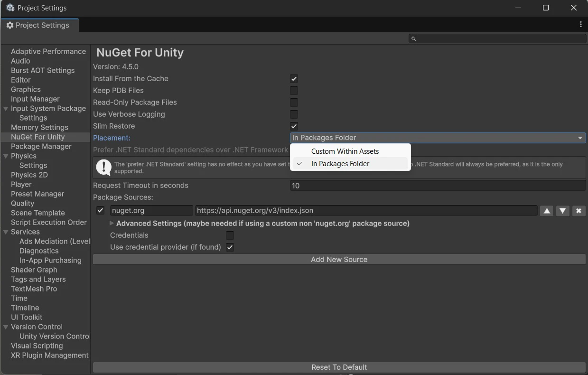Click Add New Source button
The width and height of the screenshot is (588, 375).
click(339, 259)
